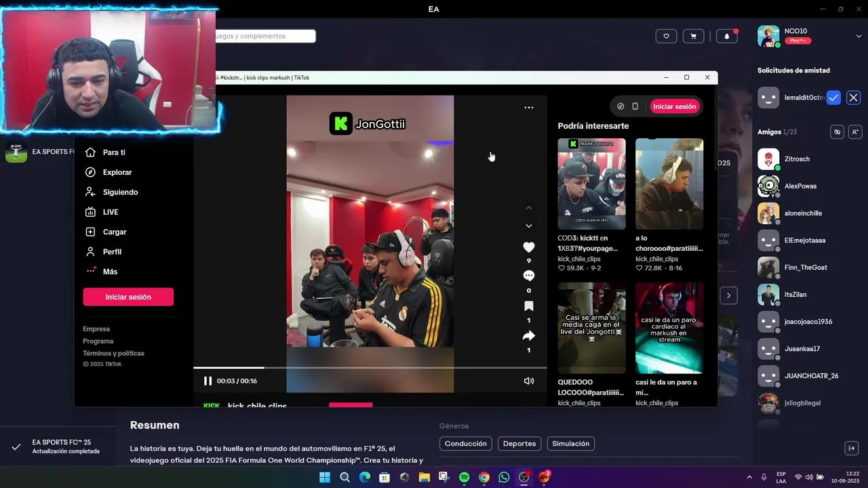The height and width of the screenshot is (488, 868).
Task: Pause the TikTok video
Action: pos(208,381)
